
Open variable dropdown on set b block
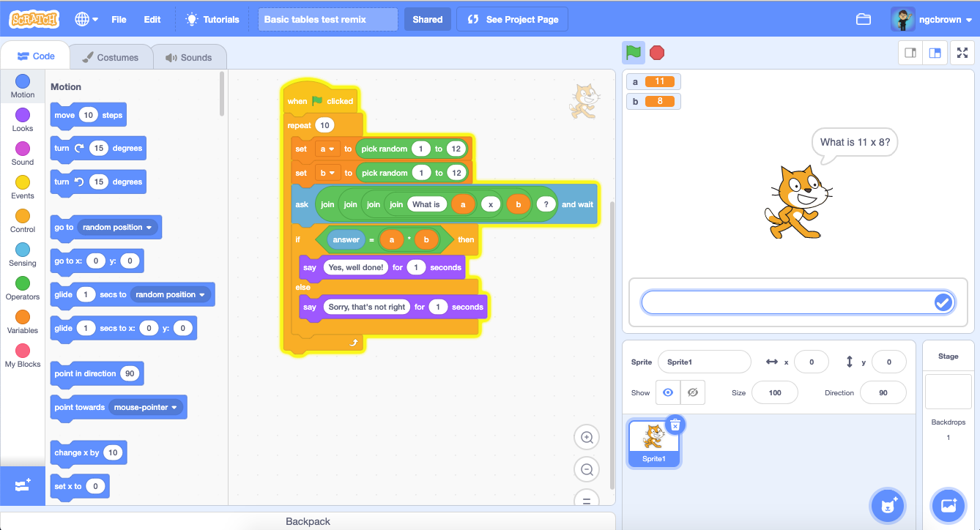point(327,173)
